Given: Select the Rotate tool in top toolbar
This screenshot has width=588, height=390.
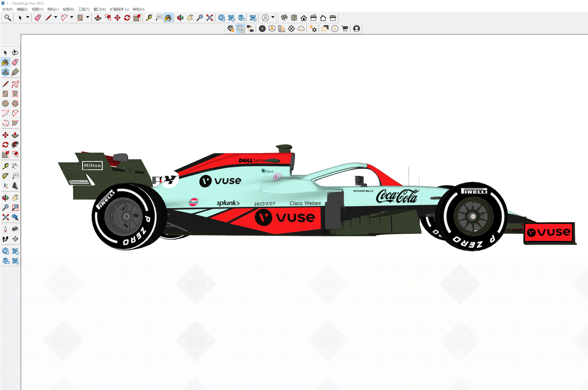Looking at the screenshot, I should pyautogui.click(x=127, y=18).
